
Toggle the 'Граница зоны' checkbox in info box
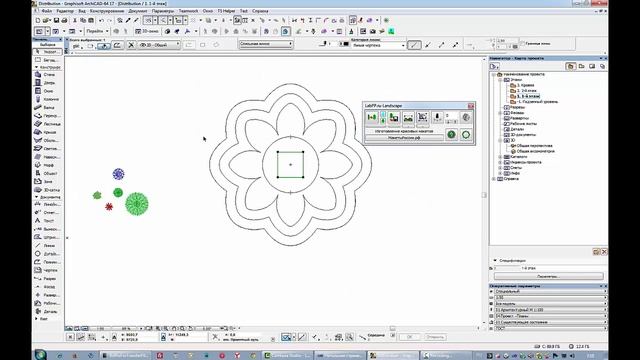pos(522,43)
